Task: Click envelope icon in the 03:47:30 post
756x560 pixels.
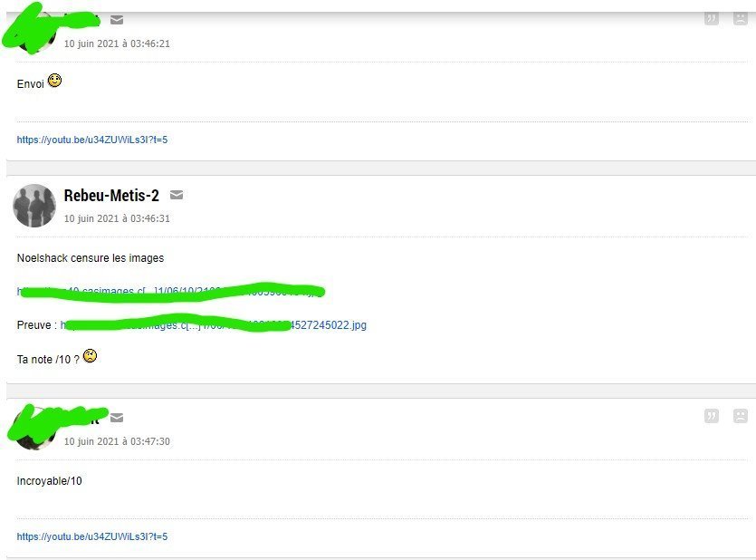Action: pos(117,417)
